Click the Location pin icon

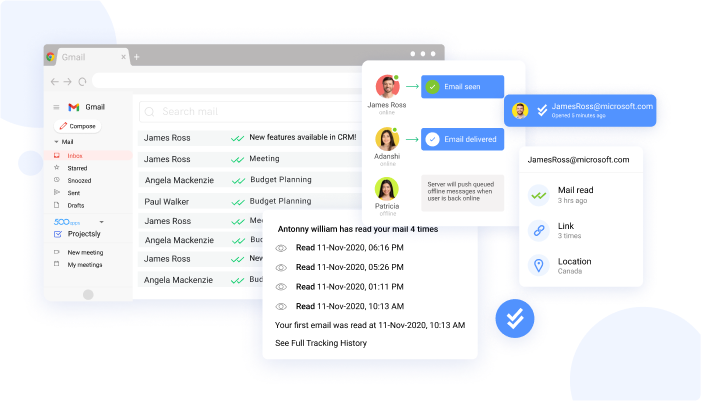pos(539,266)
